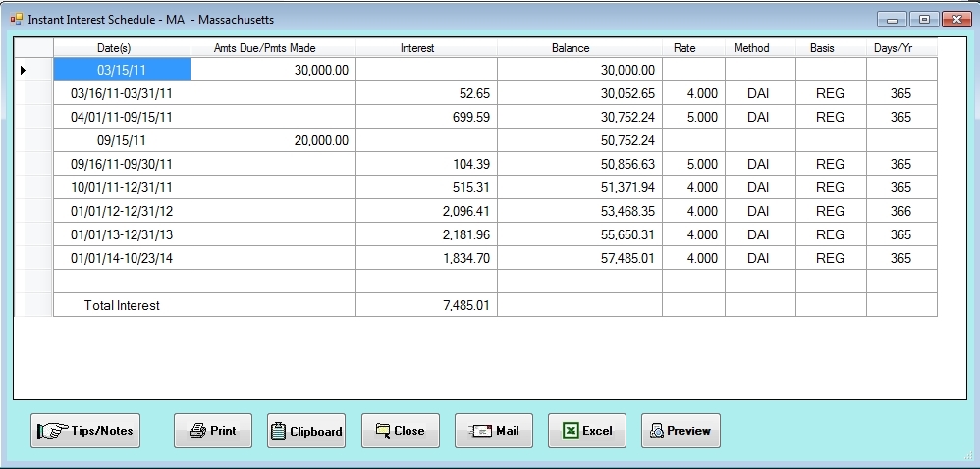Click the 4.000 rate in the 01/01/13-12/31/13 row
Viewport: 980px width, 469px height.
[x=693, y=234]
